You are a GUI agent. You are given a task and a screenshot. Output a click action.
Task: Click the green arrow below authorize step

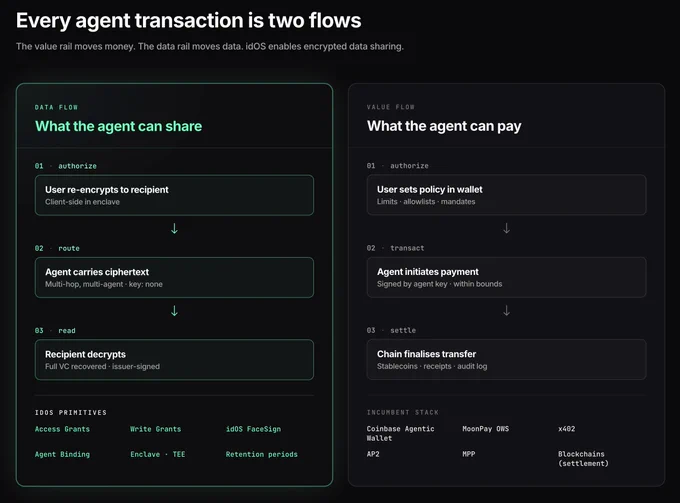pos(174,229)
